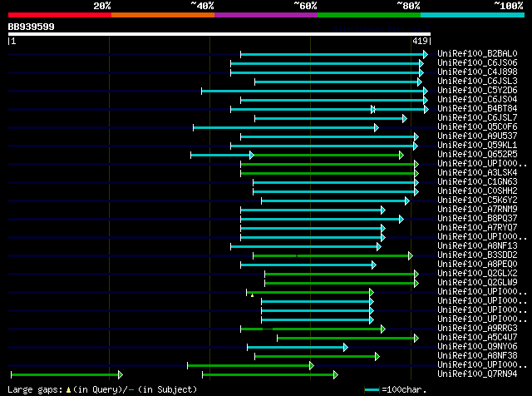Click the green alignment bar for UniRef100_A5C4U7

[x=346, y=339]
